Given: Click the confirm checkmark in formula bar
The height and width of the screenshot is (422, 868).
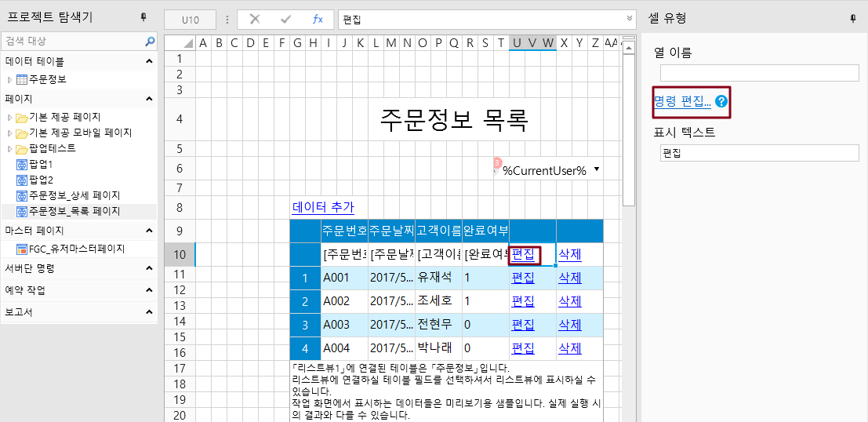Looking at the screenshot, I should [x=285, y=19].
